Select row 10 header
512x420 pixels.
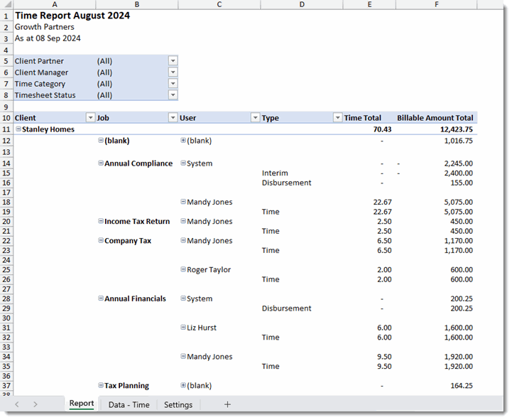(6, 118)
